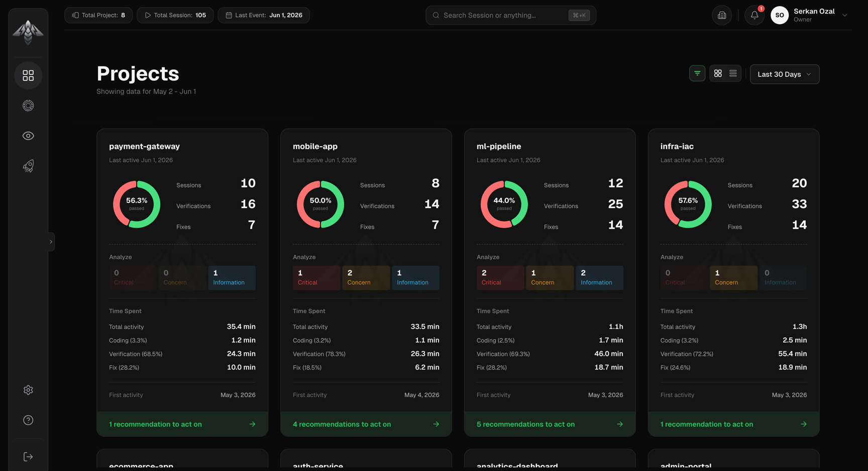Click ml-pipeline Fix (28.2%) value 18.7 min

click(608, 367)
